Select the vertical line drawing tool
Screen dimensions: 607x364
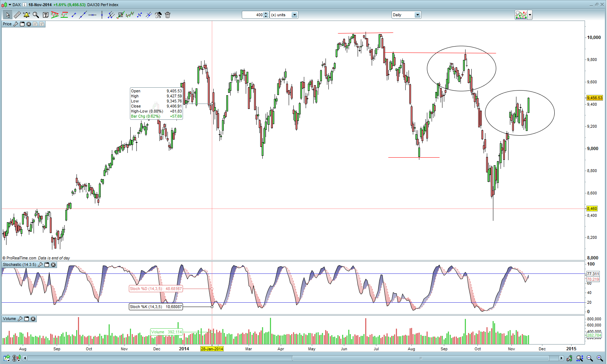tap(102, 15)
